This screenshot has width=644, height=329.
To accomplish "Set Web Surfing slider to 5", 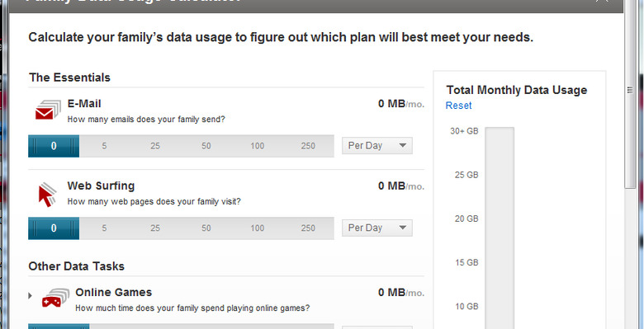I will click(x=104, y=228).
